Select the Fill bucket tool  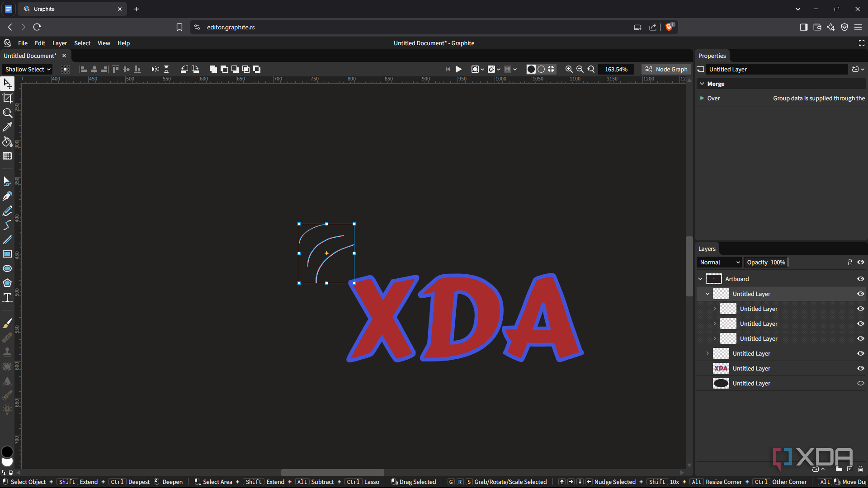point(7,141)
